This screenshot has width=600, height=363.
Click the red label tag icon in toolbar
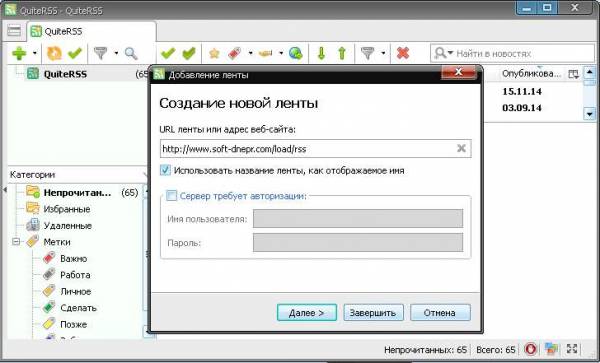coord(234,54)
